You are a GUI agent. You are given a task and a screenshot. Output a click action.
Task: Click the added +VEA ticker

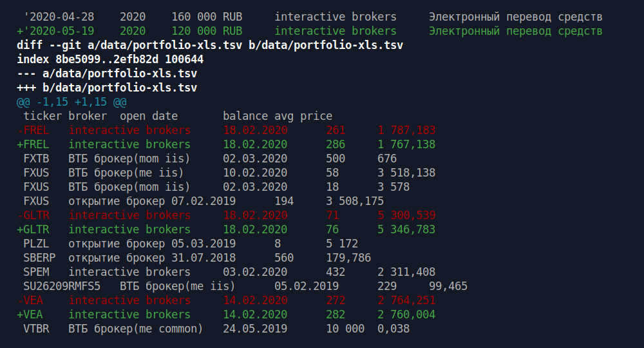[x=30, y=314]
